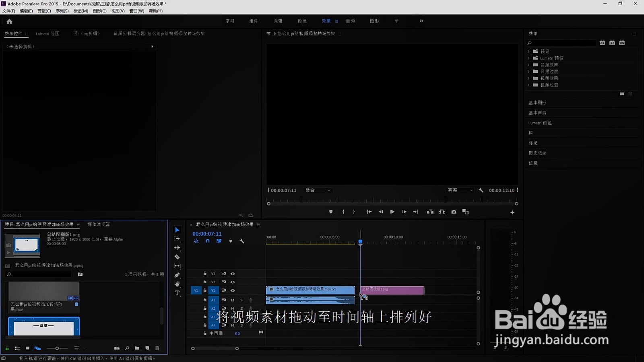Click Overwrite button in program monitor
Image resolution: width=644 pixels, height=362 pixels.
click(442, 212)
